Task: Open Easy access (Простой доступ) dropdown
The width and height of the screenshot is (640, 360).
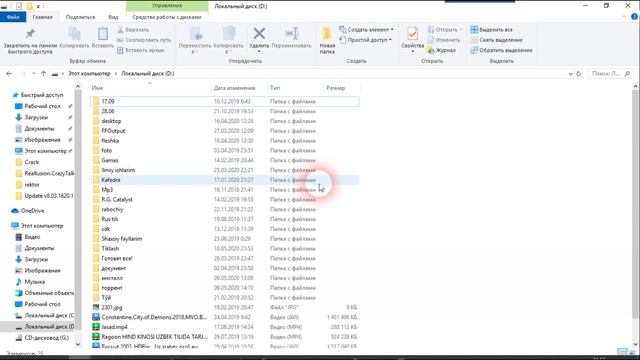Action: pyautogui.click(x=366, y=40)
